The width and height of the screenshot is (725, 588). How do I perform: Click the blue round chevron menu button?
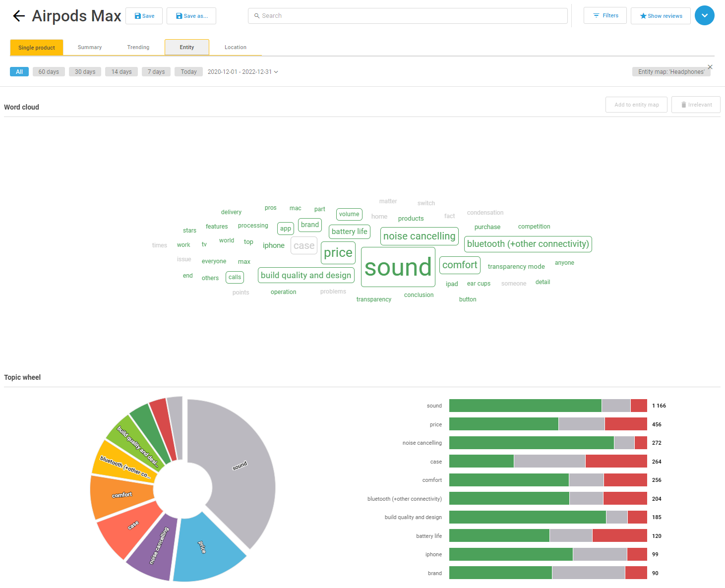[x=704, y=15]
